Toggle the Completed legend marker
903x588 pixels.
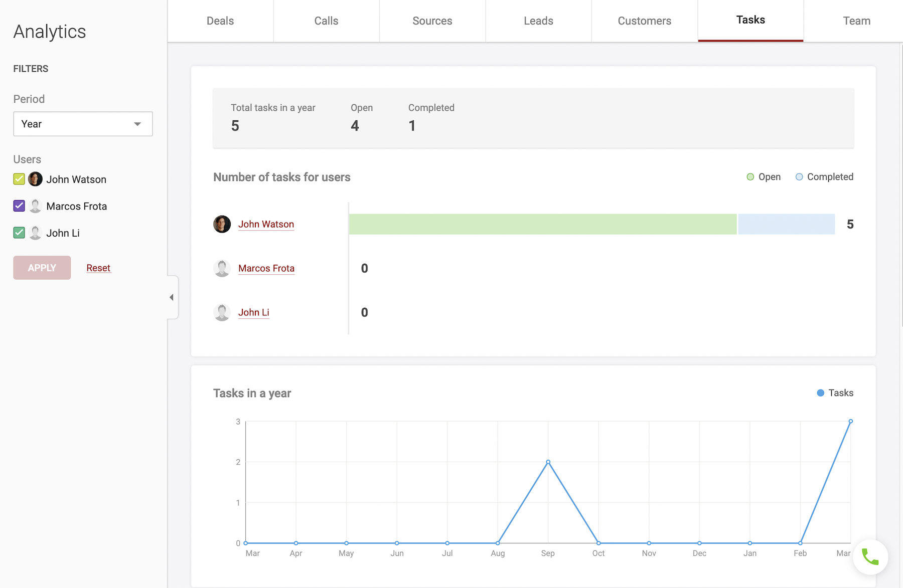(x=799, y=177)
